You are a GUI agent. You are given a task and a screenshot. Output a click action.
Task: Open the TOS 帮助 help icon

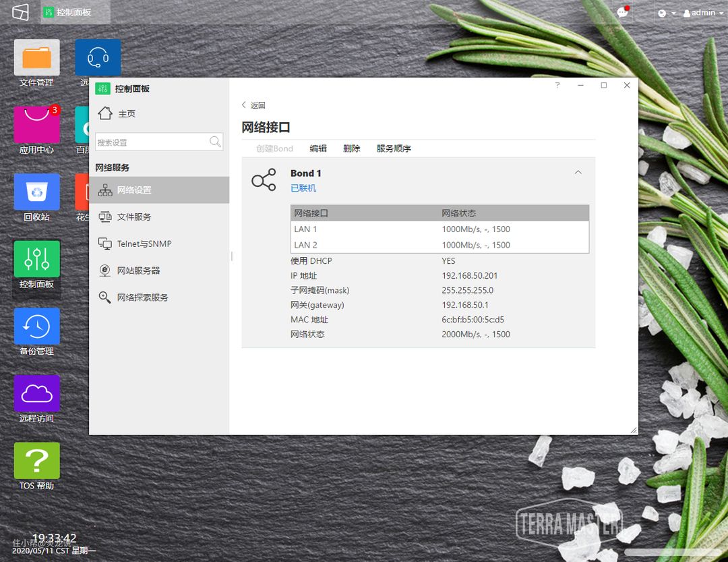[37, 461]
